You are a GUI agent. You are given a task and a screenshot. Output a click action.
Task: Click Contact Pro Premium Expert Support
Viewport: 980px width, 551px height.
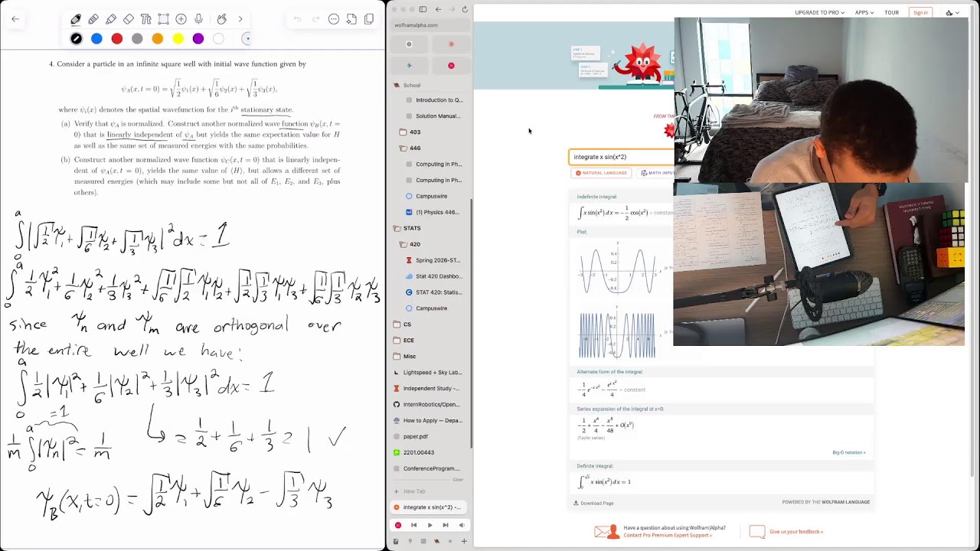point(668,535)
